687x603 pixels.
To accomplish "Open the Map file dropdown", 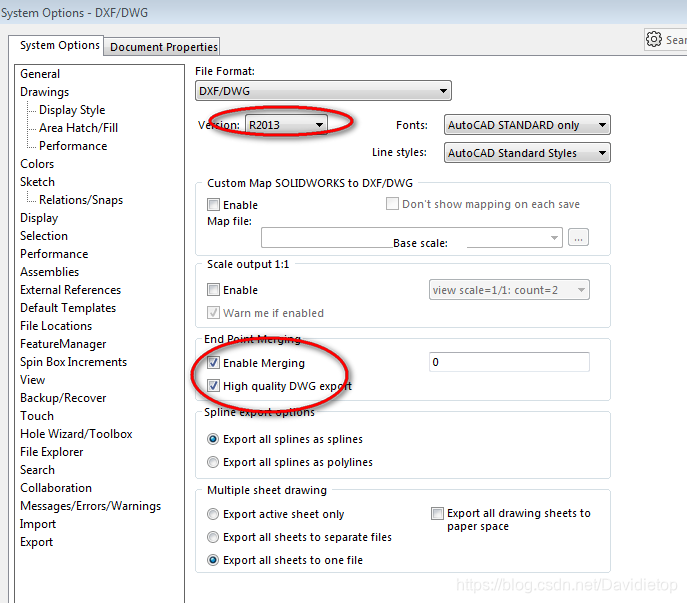I will 411,238.
